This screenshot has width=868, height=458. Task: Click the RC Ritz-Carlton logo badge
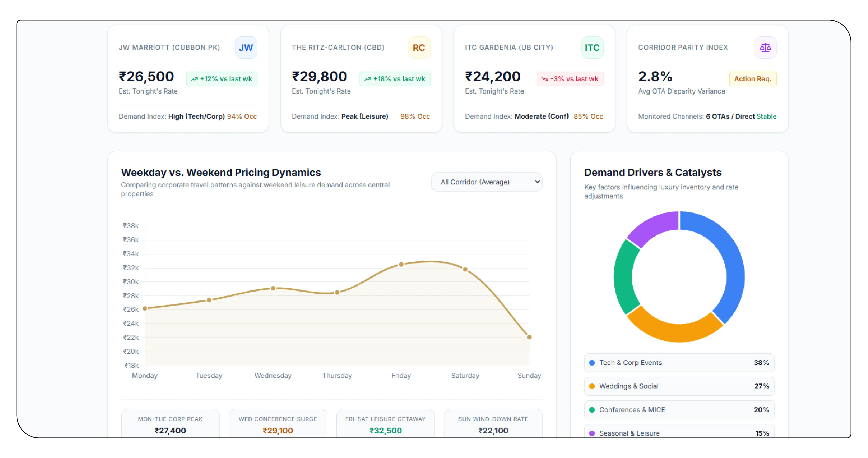pos(419,47)
